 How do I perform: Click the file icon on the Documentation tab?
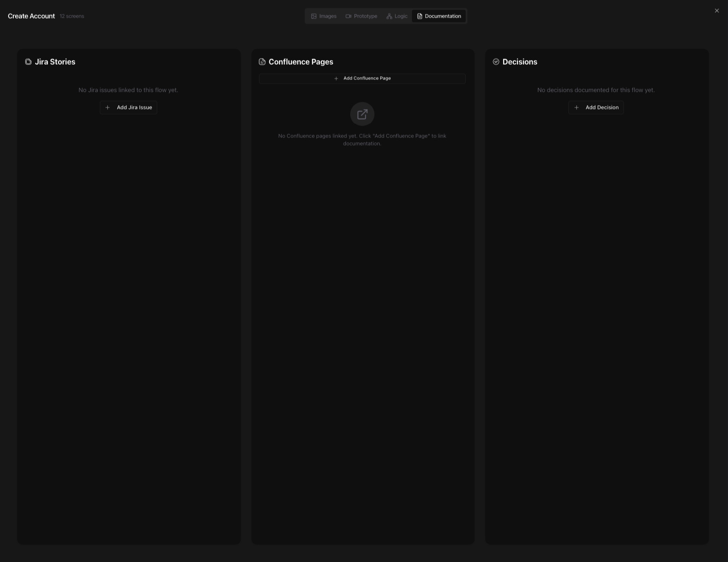420,16
